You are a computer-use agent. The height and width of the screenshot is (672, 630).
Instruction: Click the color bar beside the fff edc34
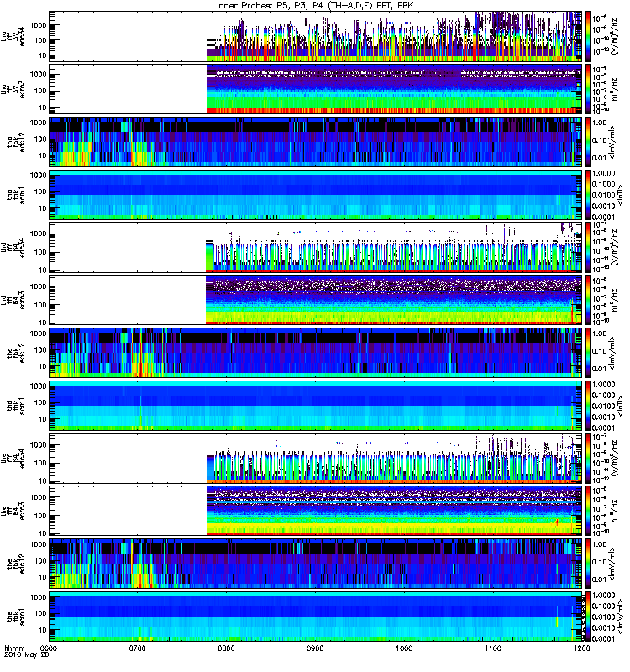coord(588,459)
